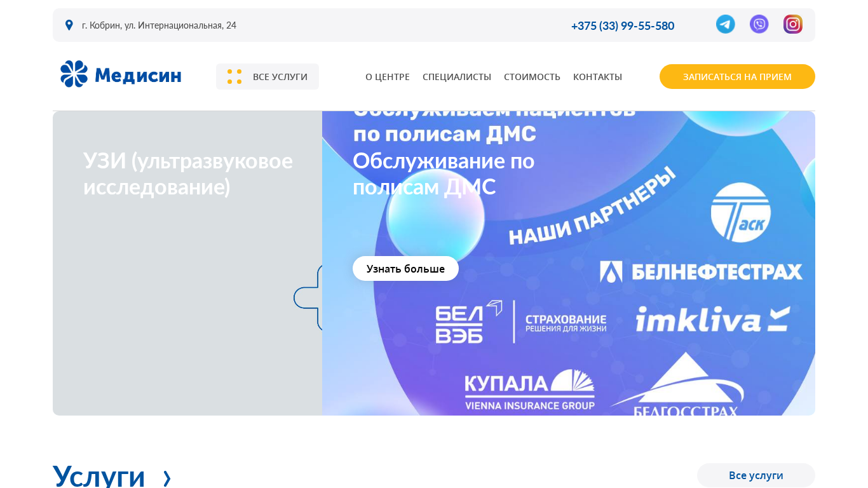Click the address г. Кобрин, ул. Интернациональная, 24
Screen dimensions: 868x488
point(159,25)
